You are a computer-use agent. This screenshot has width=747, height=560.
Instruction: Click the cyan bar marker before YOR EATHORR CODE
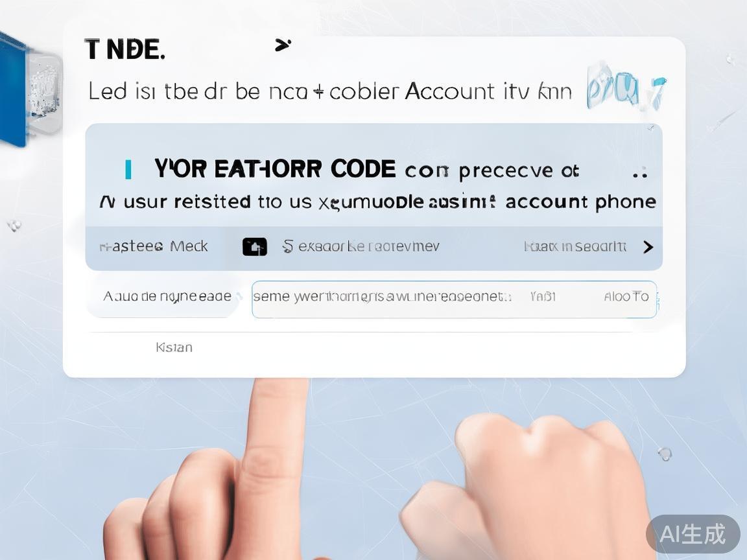128,170
